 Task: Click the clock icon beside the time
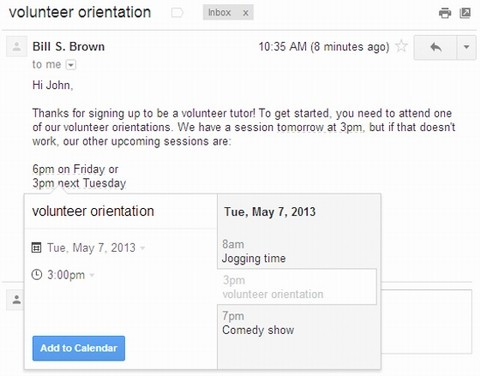click(x=36, y=275)
